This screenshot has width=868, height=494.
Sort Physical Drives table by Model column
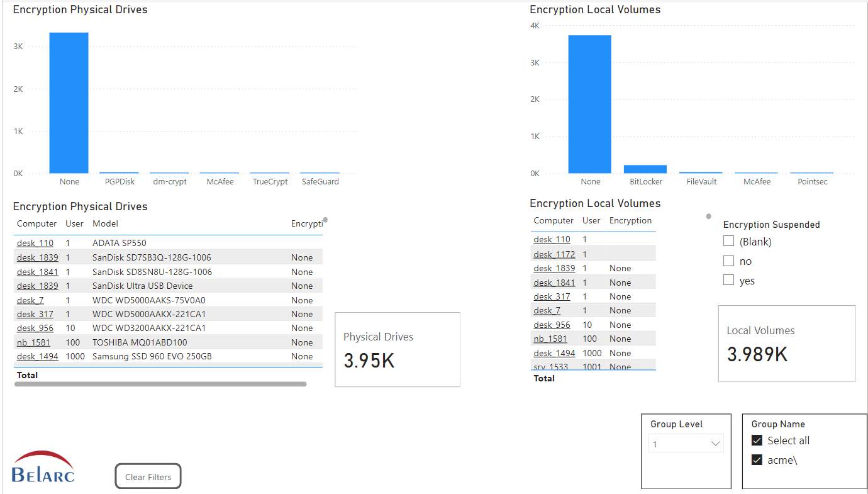[105, 223]
